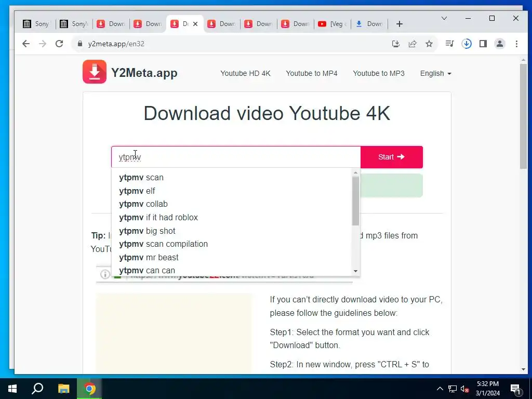Expand the English language dropdown
The image size is (532, 399).
click(x=436, y=73)
